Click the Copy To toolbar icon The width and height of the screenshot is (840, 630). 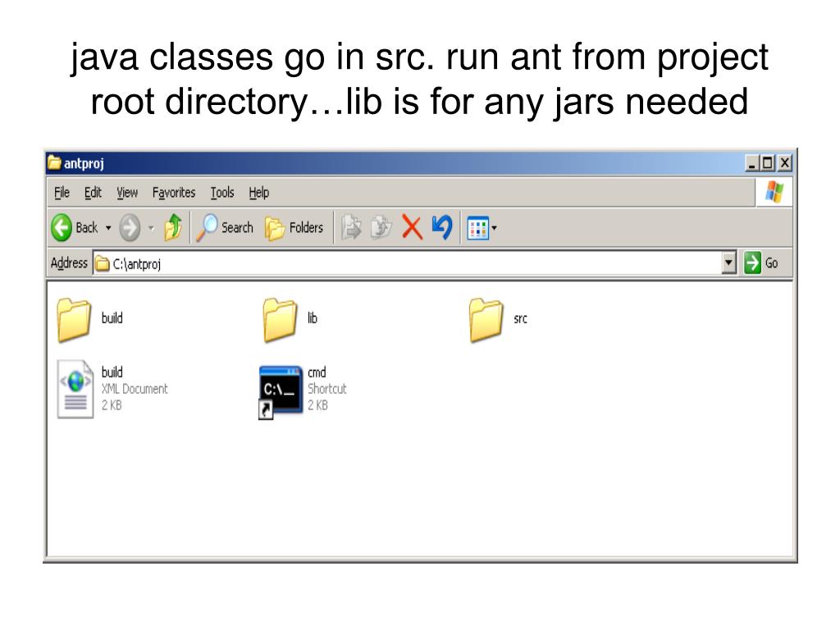tap(381, 227)
